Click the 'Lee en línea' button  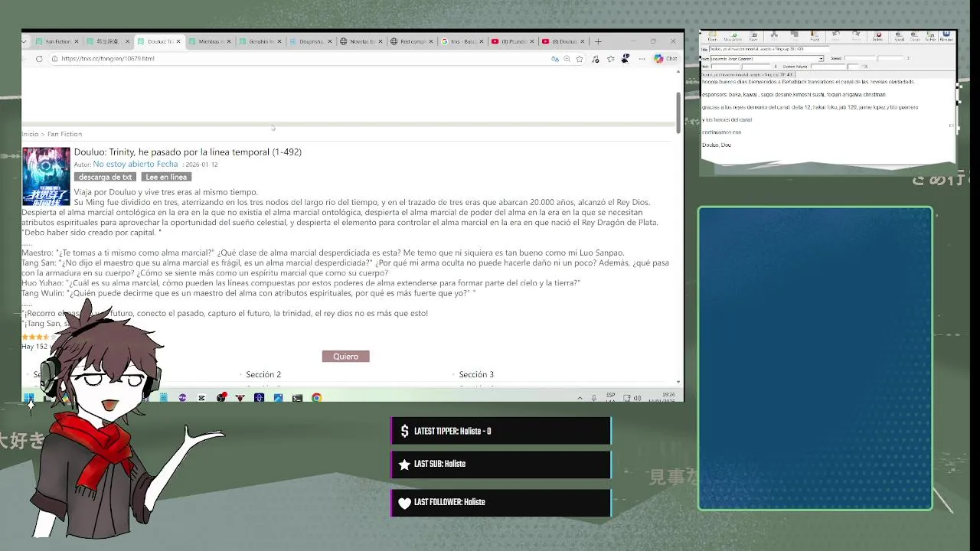(166, 177)
